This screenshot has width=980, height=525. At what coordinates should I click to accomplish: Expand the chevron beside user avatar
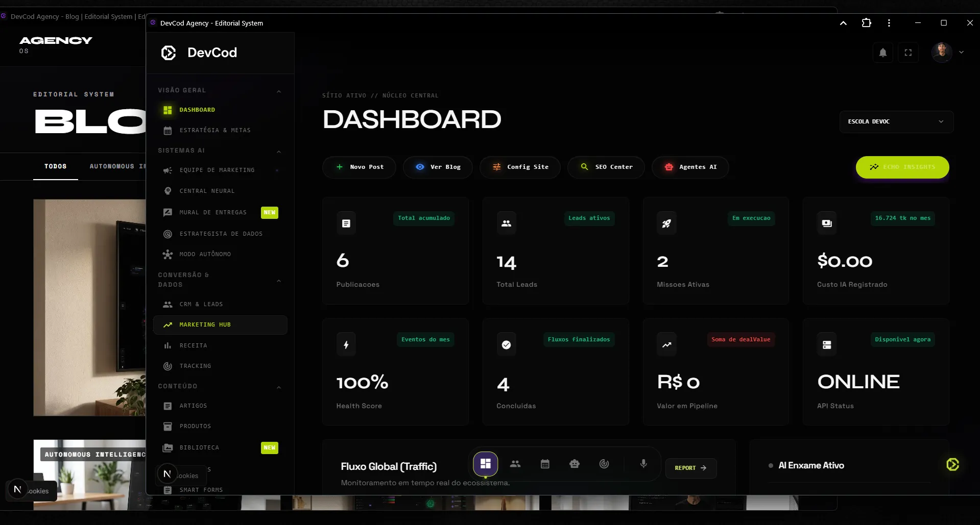point(962,52)
